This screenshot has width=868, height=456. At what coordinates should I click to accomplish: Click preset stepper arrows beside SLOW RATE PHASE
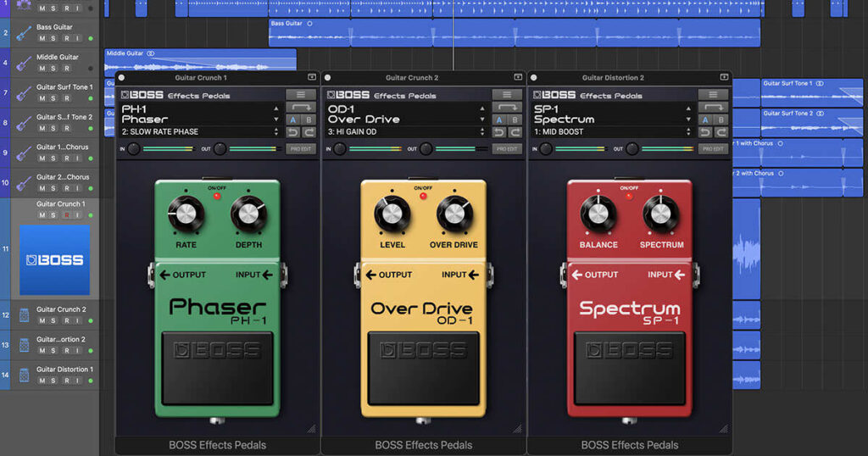coord(276,131)
